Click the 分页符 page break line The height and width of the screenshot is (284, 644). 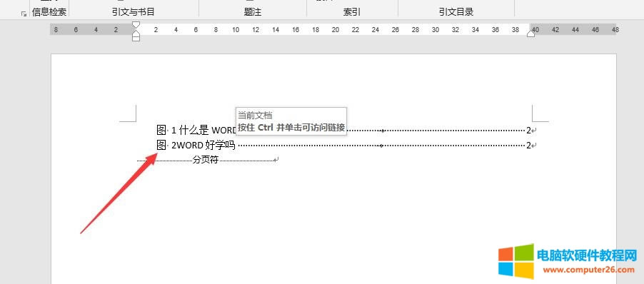coord(208,160)
